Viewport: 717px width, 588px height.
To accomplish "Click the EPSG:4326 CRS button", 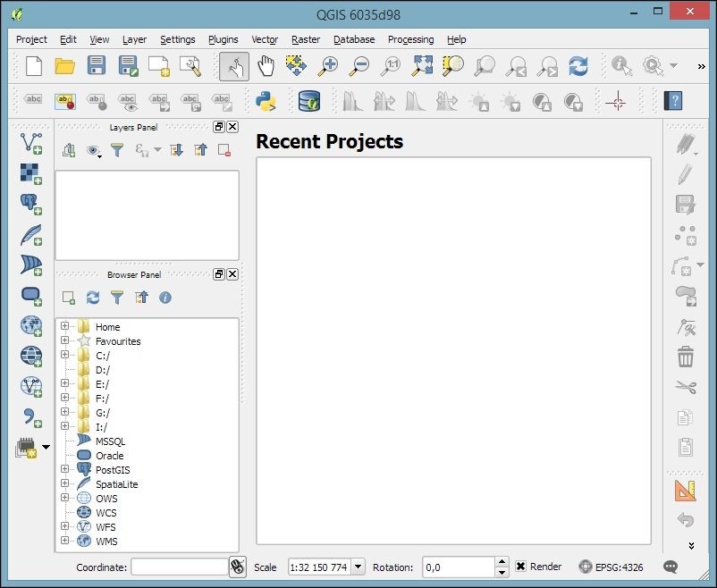I will coord(612,567).
